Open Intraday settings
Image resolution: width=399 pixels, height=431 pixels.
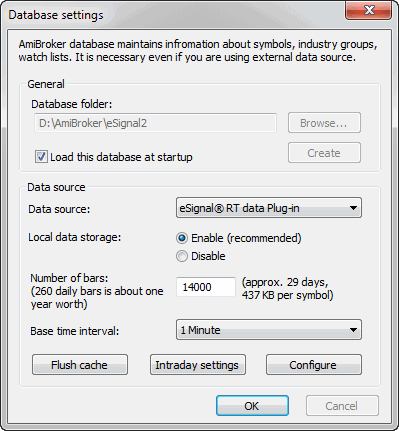click(x=198, y=365)
